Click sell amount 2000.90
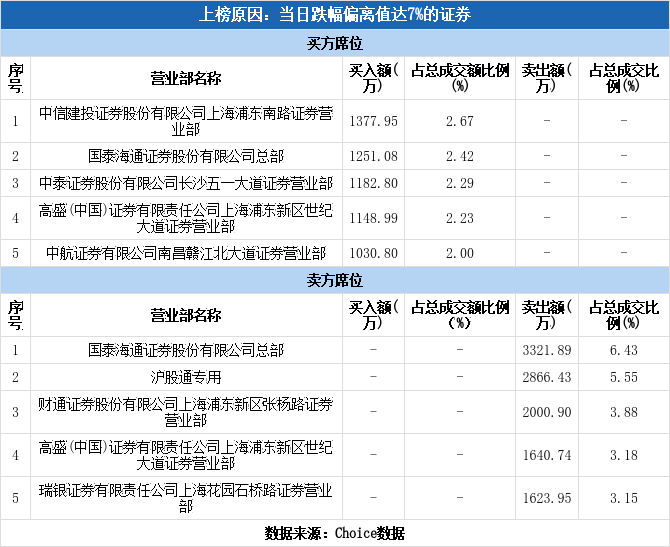 point(547,412)
